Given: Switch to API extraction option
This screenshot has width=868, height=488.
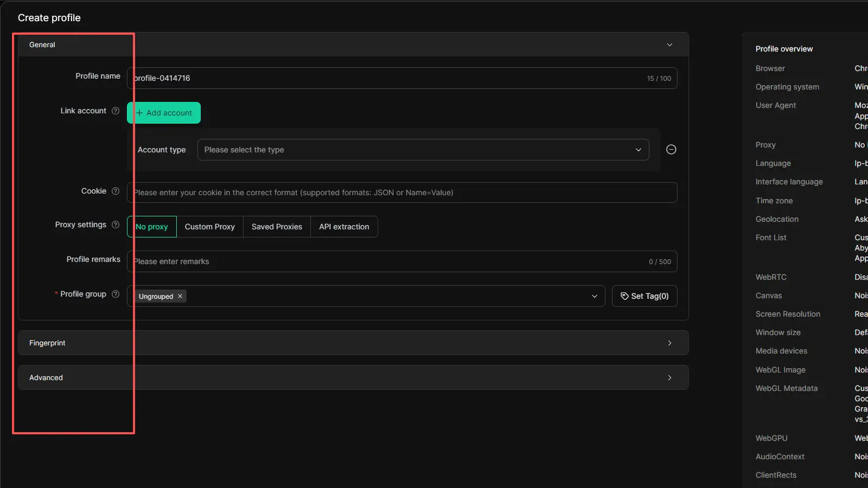Looking at the screenshot, I should pyautogui.click(x=344, y=227).
